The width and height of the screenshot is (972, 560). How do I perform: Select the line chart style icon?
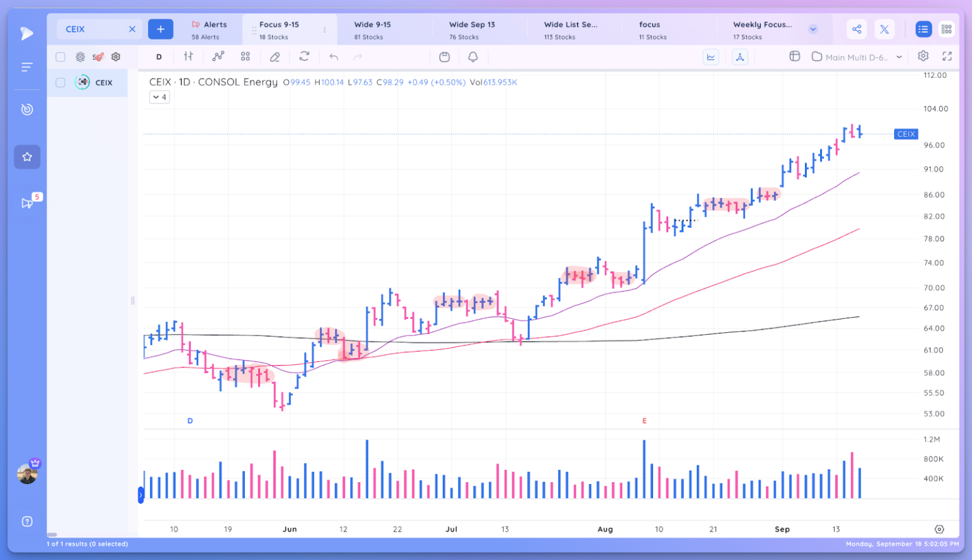click(x=711, y=57)
